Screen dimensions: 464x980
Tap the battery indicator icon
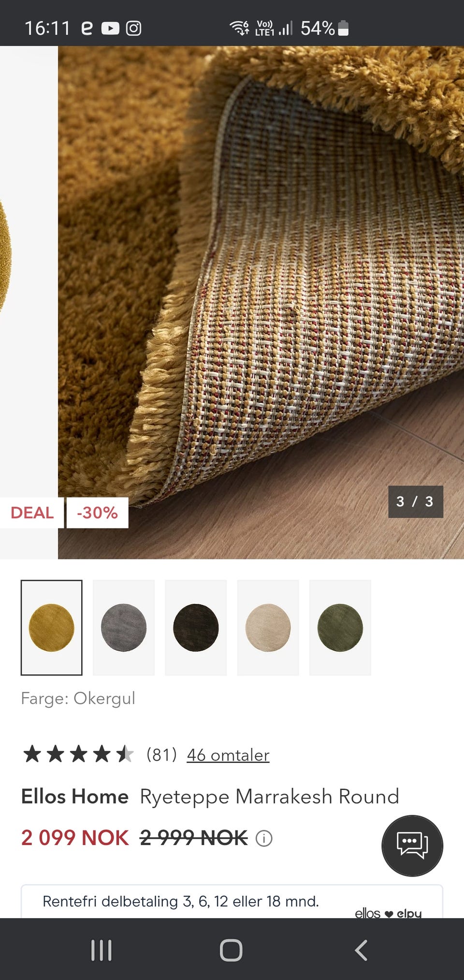tap(343, 28)
